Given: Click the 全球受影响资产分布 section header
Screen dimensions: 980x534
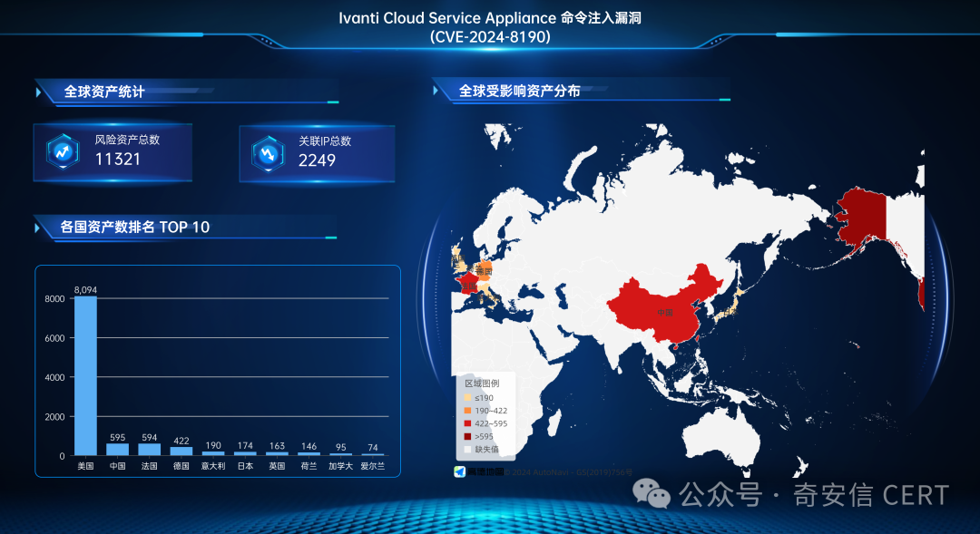Looking at the screenshot, I should pos(519,91).
